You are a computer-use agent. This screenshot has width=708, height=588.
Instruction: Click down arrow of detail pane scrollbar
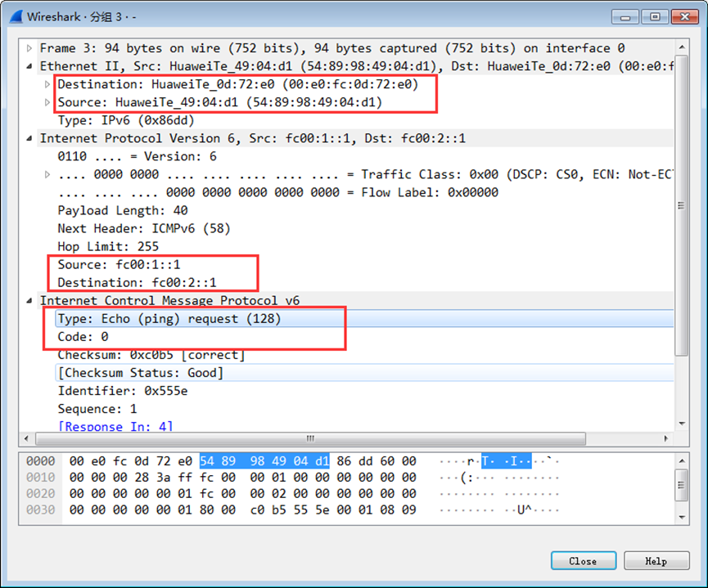[682, 424]
